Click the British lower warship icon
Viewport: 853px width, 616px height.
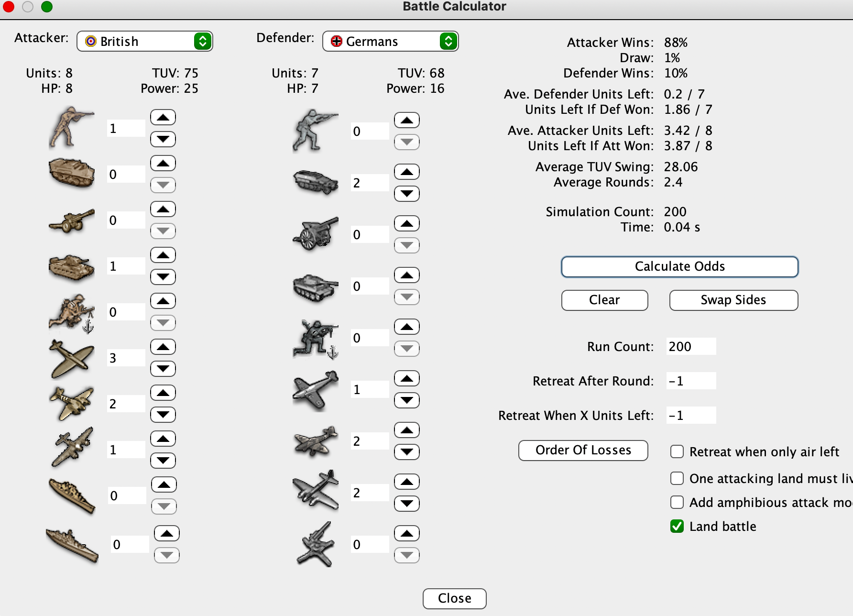coord(72,545)
